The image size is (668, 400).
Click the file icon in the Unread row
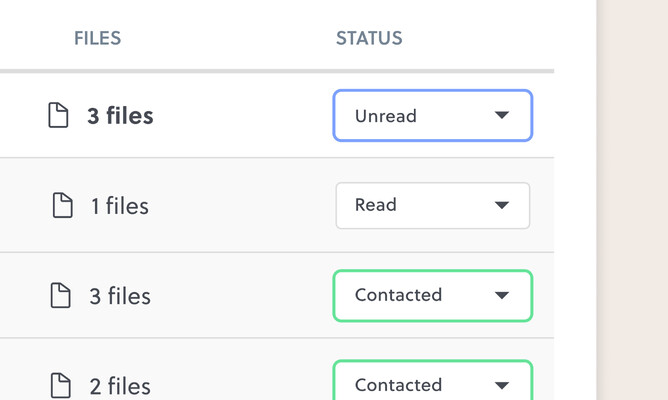pos(59,115)
